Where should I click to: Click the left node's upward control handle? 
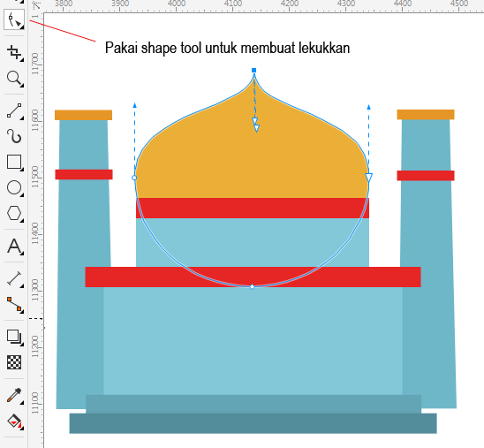point(134,105)
